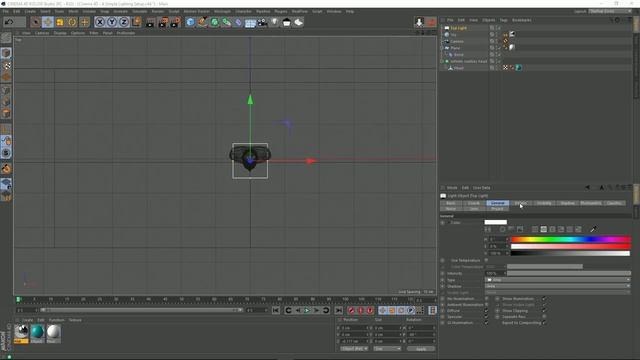Image resolution: width=640 pixels, height=360 pixels.
Task: Toggle Z axis lock
Action: coord(124,22)
